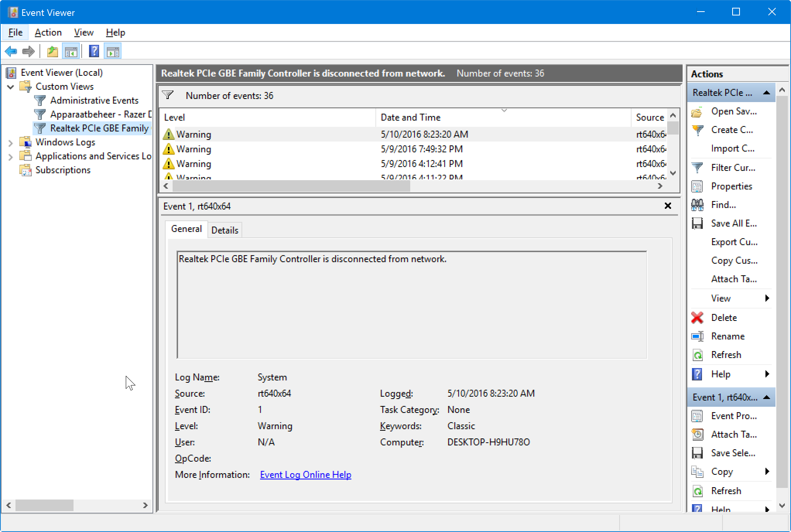Toggle Show/Hide Console Tree toolbar icon
The image size is (791, 532).
[x=71, y=51]
